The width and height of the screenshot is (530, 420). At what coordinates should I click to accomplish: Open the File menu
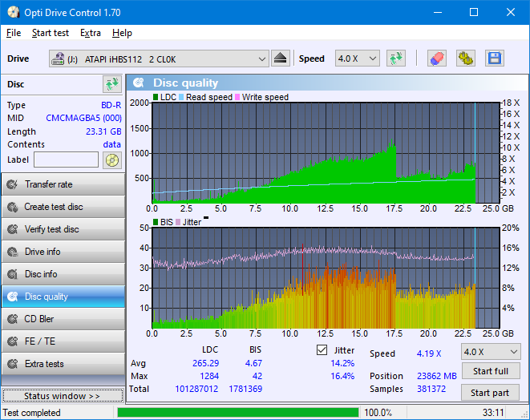pyautogui.click(x=14, y=33)
